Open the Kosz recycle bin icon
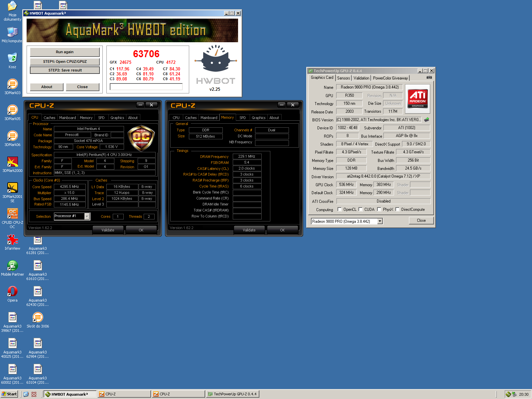532x399 pixels. [x=12, y=61]
